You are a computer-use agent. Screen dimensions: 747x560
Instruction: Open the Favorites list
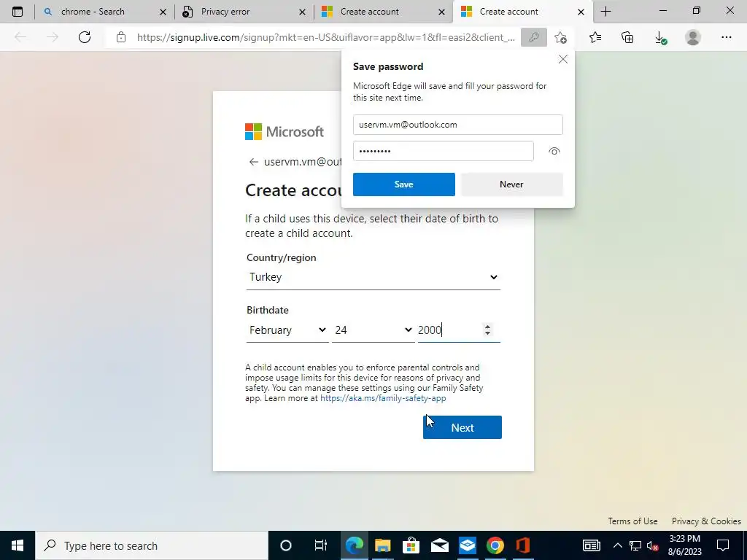click(x=595, y=37)
